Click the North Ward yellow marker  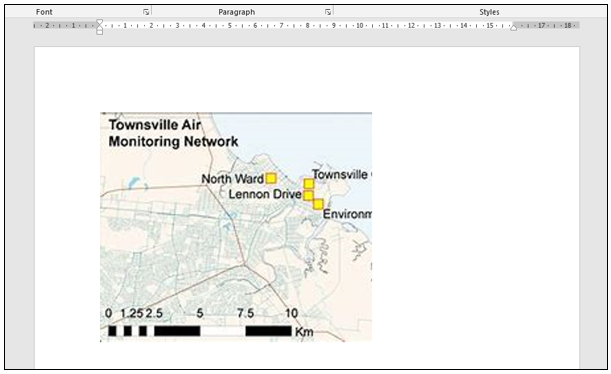271,178
